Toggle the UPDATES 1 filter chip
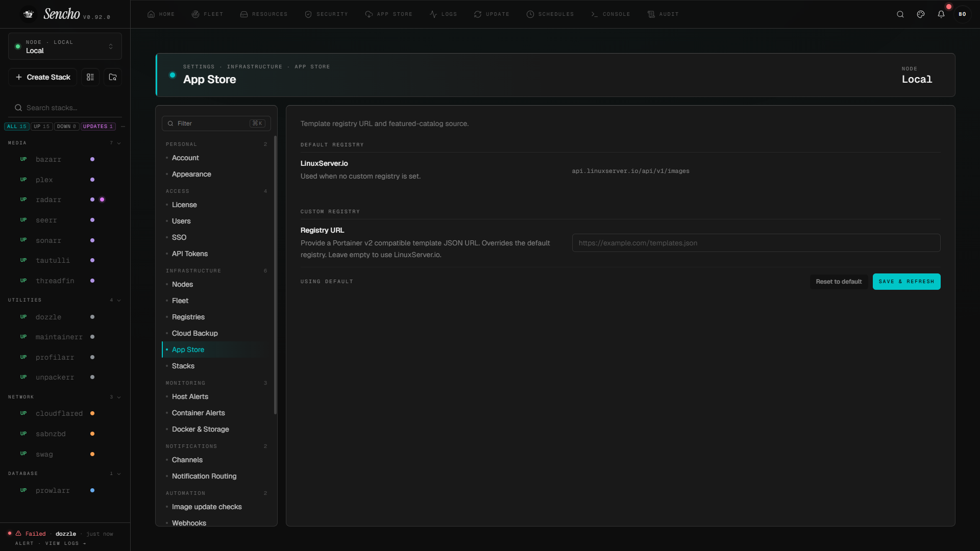 point(98,127)
